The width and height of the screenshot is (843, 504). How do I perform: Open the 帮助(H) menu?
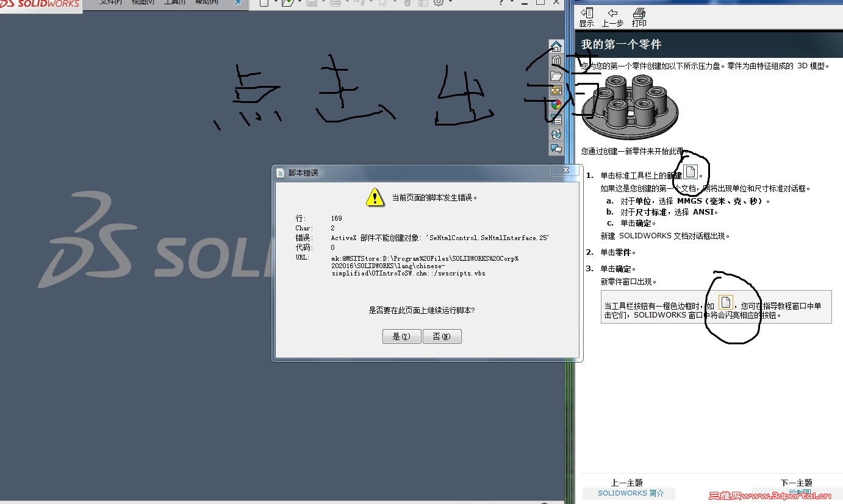tap(206, 2)
